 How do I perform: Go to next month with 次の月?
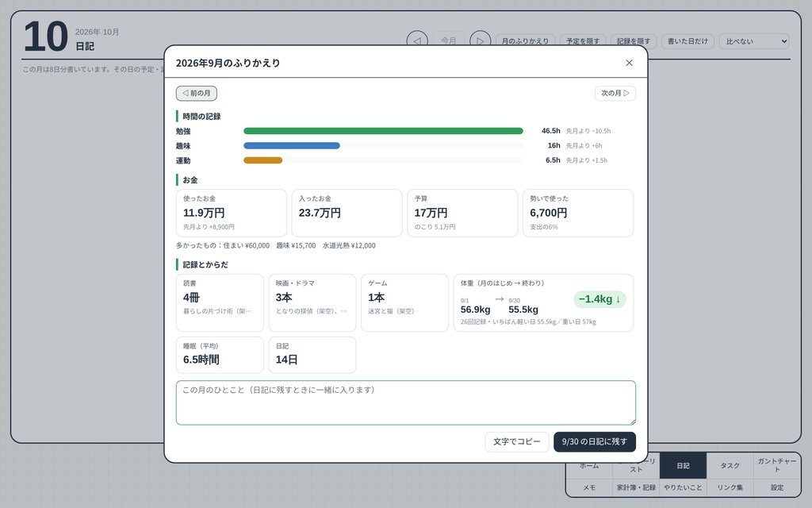click(615, 94)
